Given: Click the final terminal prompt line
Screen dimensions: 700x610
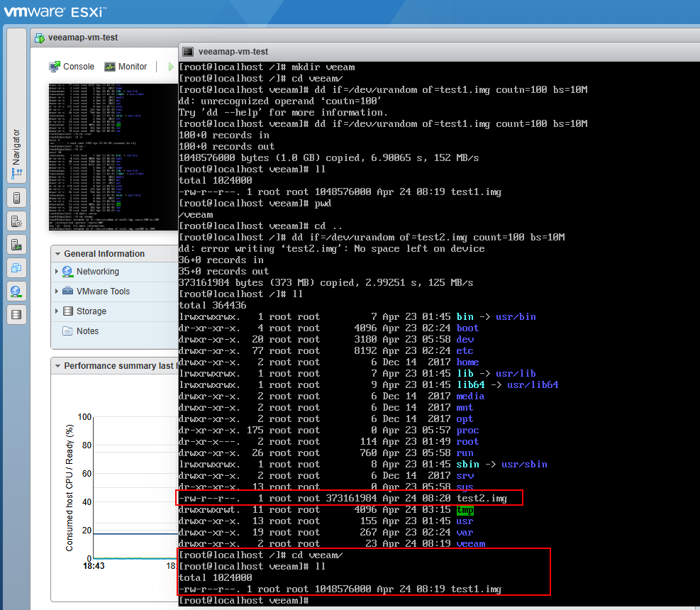Looking at the screenshot, I should coord(244,601).
